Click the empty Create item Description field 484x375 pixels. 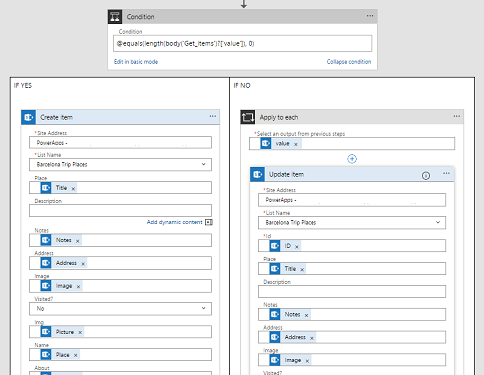coord(120,211)
